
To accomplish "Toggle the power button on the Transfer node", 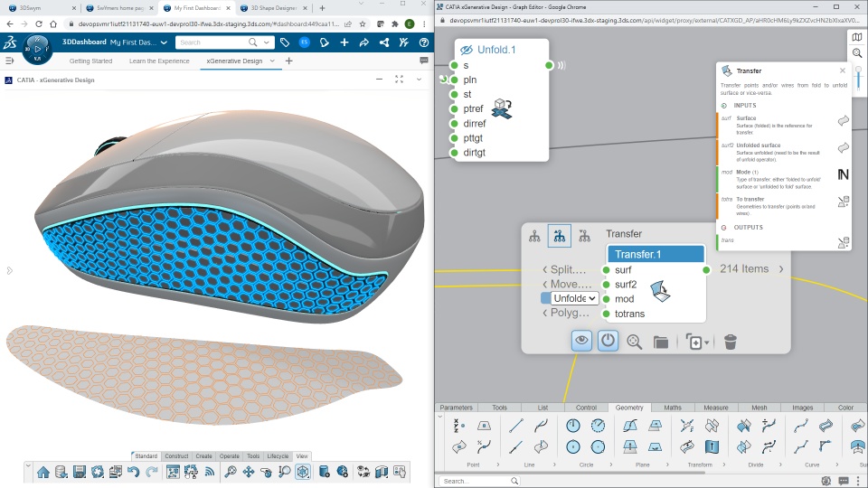I will [609, 341].
